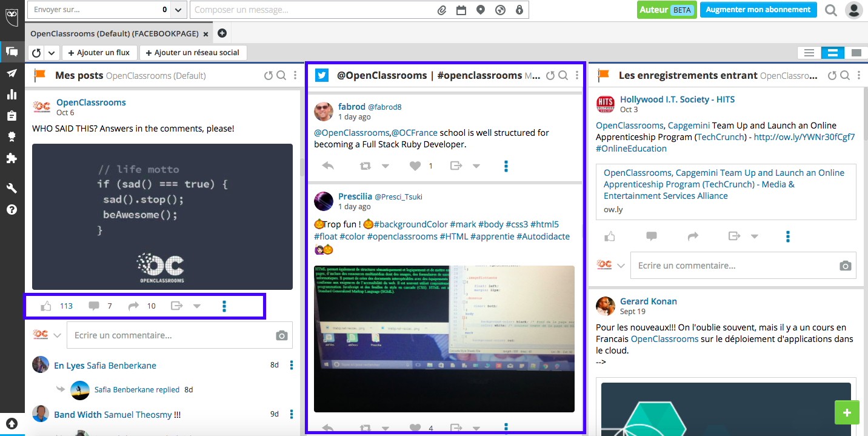The image size is (868, 436).
Task: Open the App Directory puzzle icon
Action: [12, 158]
